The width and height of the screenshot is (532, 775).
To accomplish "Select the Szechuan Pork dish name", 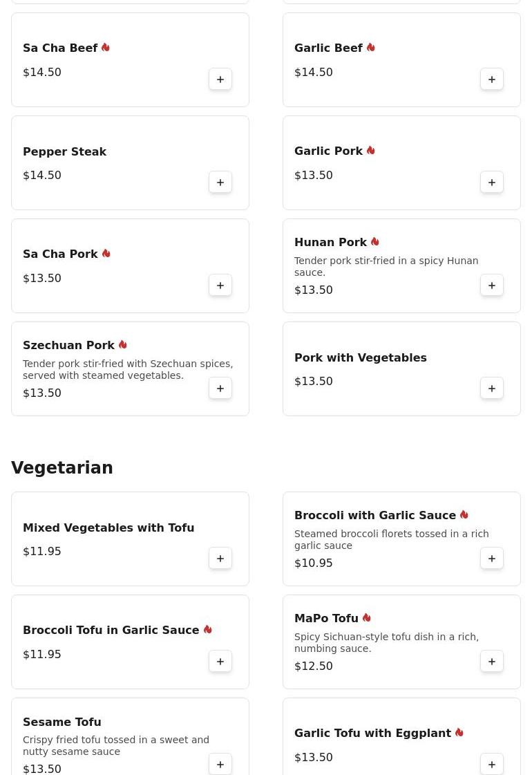I will [68, 346].
